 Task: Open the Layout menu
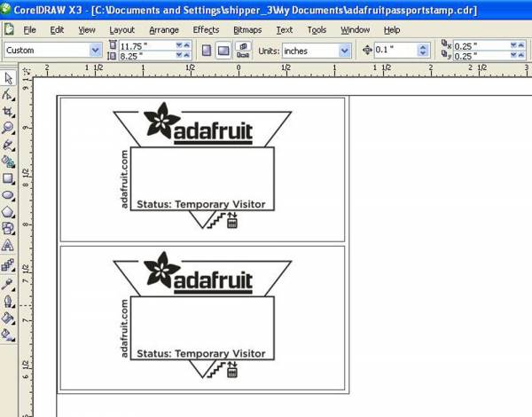(121, 30)
